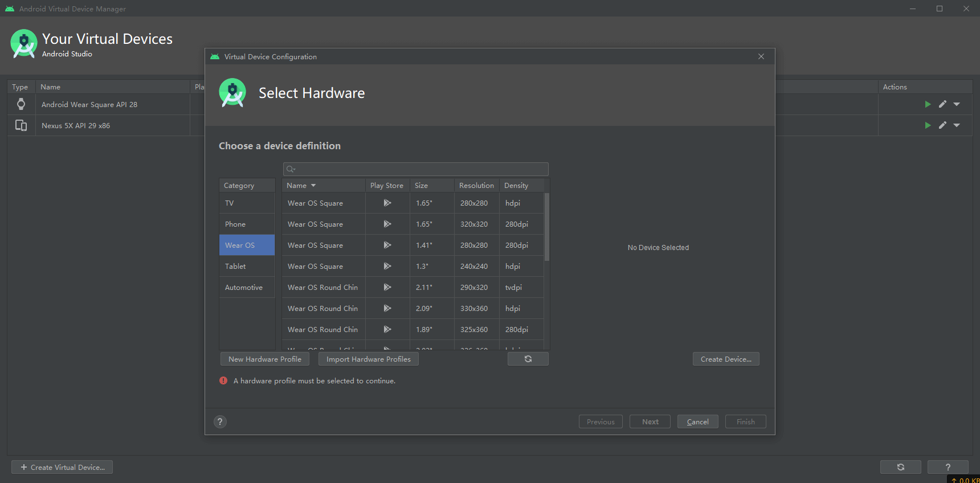
Task: Select Wear OS Square 320x320 row
Action: pyautogui.click(x=413, y=224)
